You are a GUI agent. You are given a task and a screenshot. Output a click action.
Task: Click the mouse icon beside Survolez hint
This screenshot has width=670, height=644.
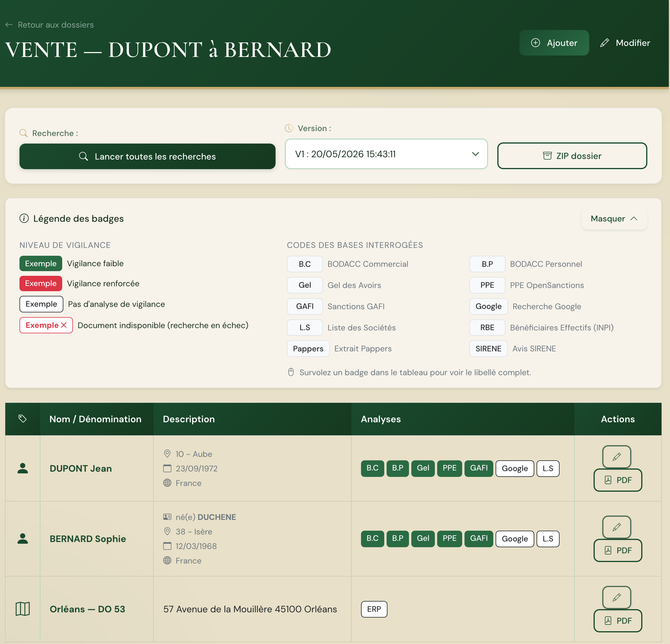point(291,372)
